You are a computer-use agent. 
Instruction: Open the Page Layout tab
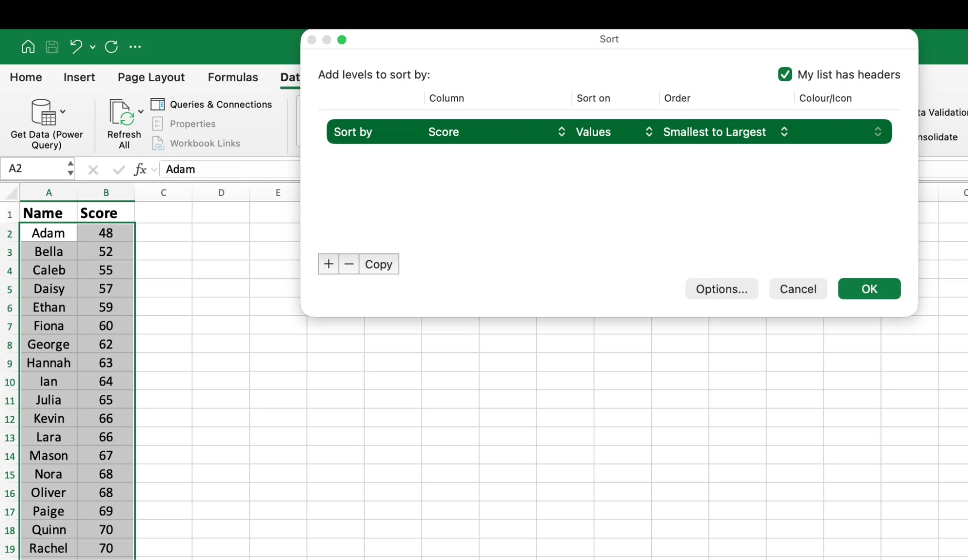151,77
